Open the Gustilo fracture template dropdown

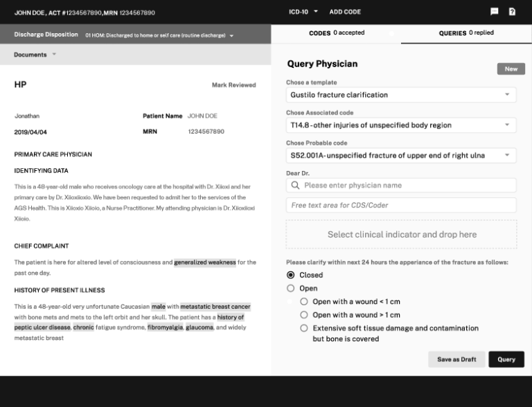coord(401,95)
